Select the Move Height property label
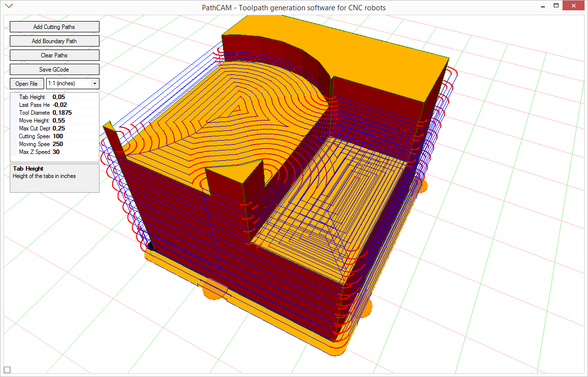 tap(34, 121)
